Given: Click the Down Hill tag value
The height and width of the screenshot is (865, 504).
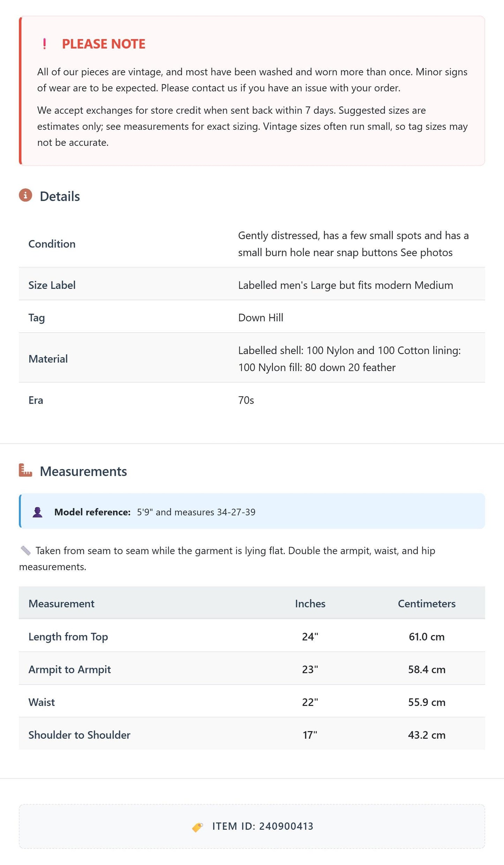Looking at the screenshot, I should tap(261, 318).
